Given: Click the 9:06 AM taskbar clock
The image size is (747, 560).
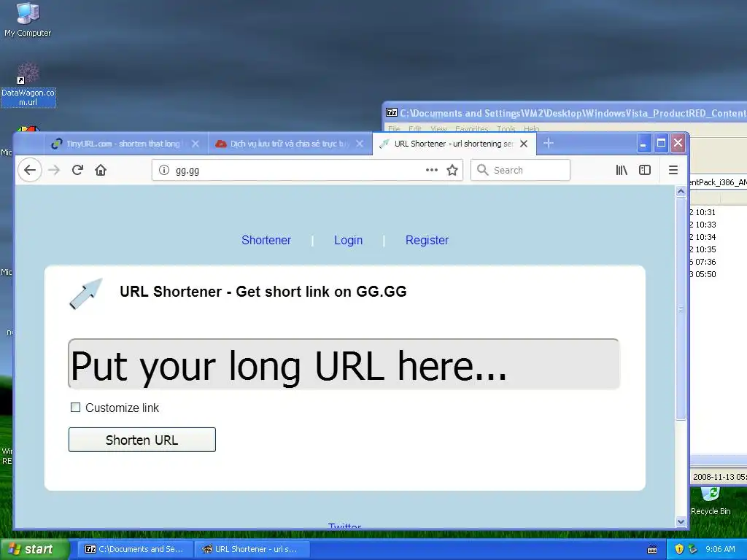Looking at the screenshot, I should click(720, 549).
